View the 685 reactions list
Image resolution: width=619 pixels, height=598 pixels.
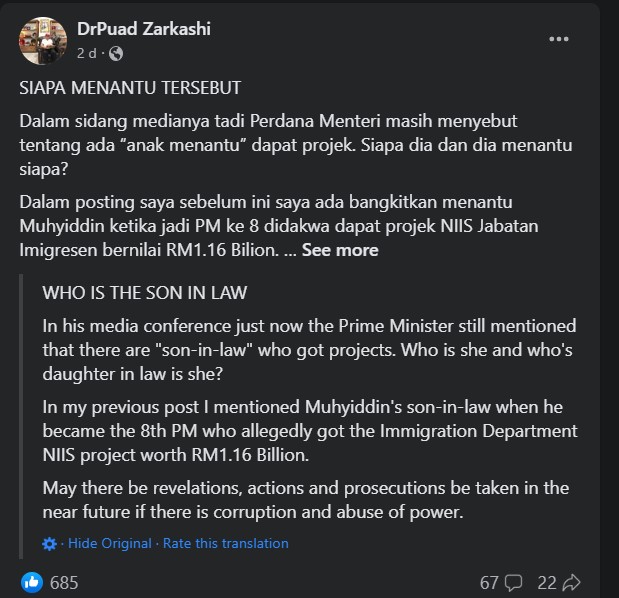coord(64,583)
